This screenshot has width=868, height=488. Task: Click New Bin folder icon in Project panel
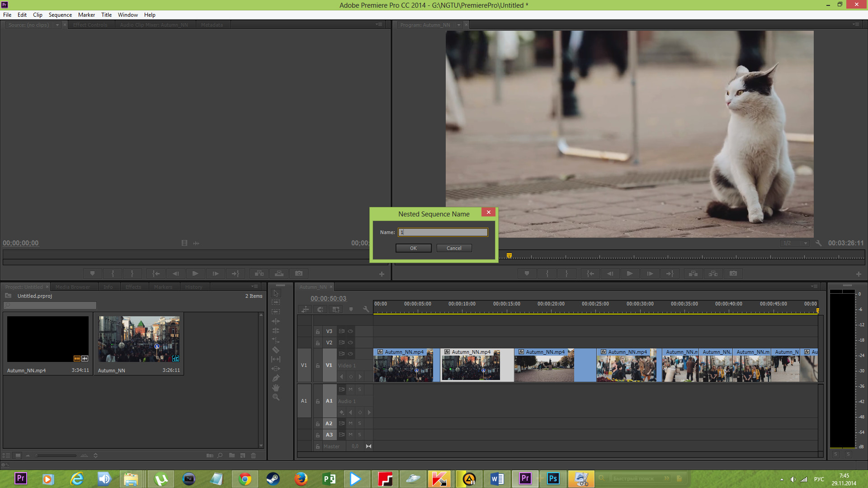[232, 455]
